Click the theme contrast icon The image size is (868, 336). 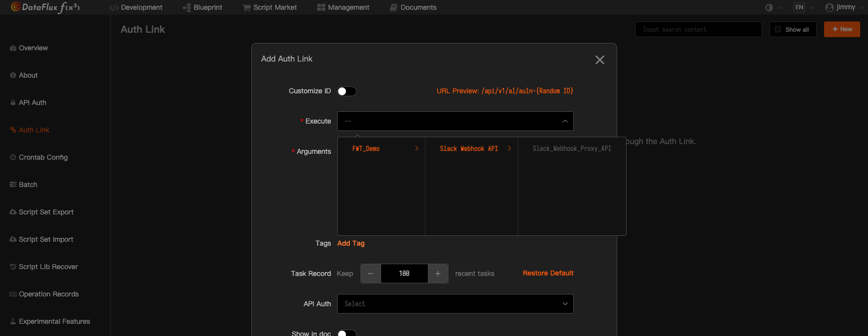(769, 7)
